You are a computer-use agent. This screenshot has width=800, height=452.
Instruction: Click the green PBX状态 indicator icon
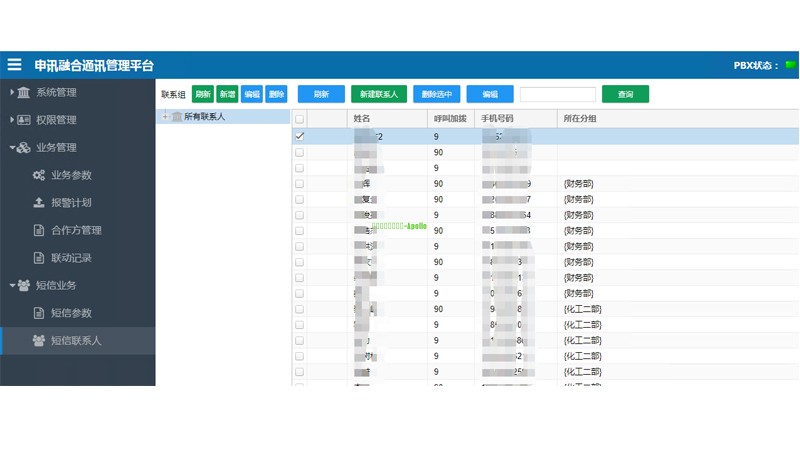point(787,66)
